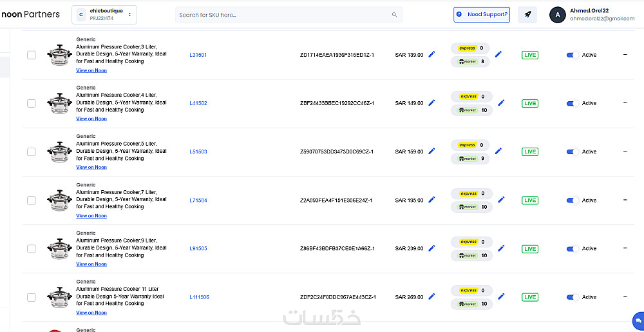The height and width of the screenshot is (332, 644).
Task: Select checkbox for 3 Liter pressure cooker
Action: tap(32, 55)
